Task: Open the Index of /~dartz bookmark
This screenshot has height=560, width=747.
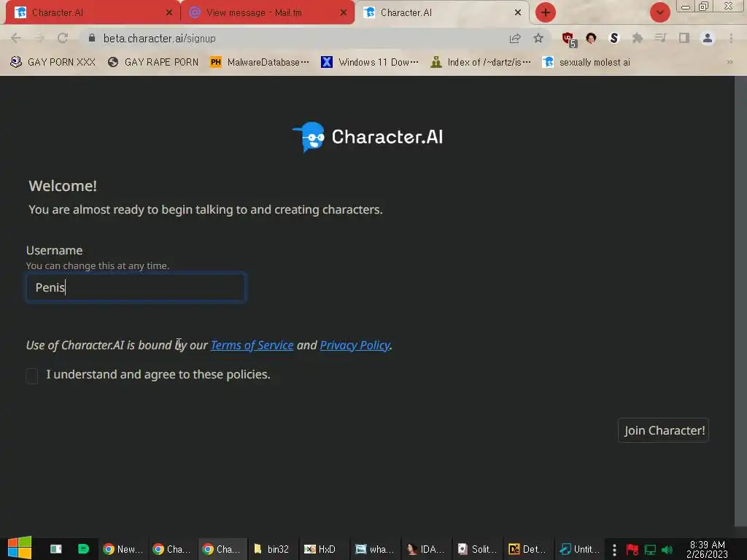Action: [481, 62]
